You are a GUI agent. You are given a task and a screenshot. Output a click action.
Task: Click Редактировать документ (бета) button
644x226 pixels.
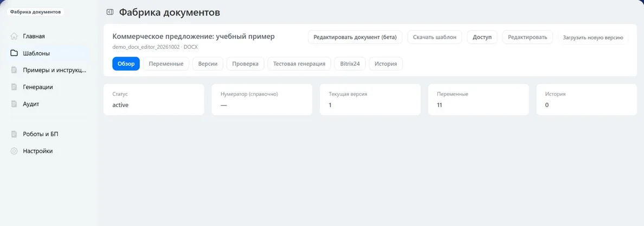355,37
